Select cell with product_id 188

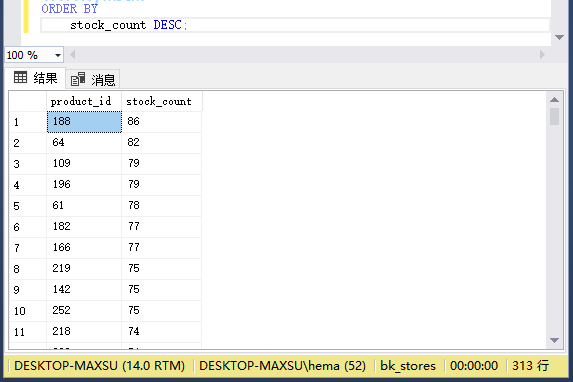pyautogui.click(x=84, y=122)
